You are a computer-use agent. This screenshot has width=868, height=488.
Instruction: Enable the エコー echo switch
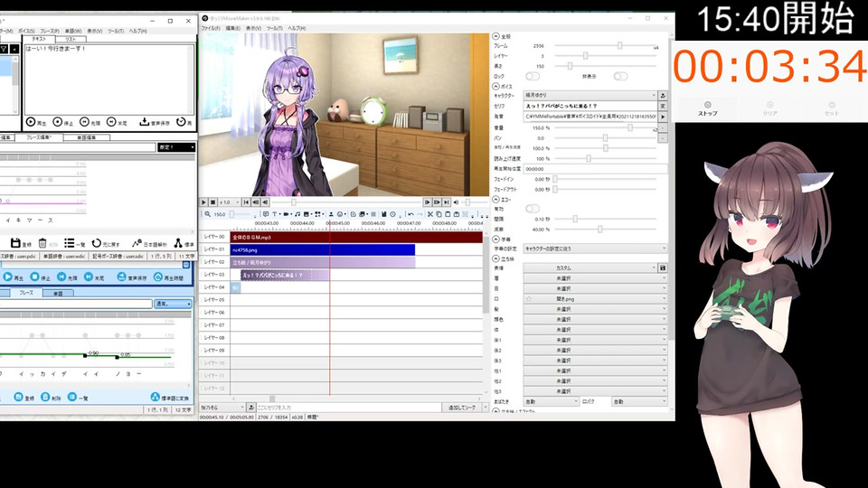pyautogui.click(x=533, y=209)
